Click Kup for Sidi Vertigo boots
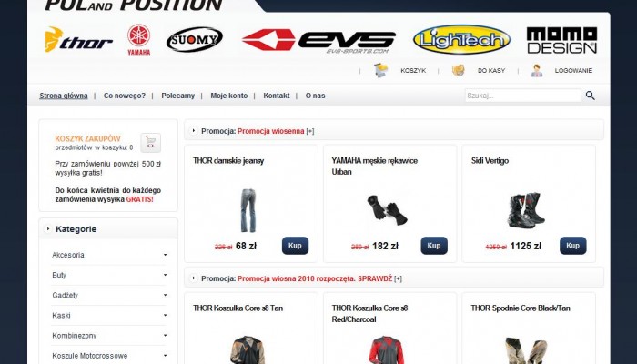 pyautogui.click(x=572, y=246)
